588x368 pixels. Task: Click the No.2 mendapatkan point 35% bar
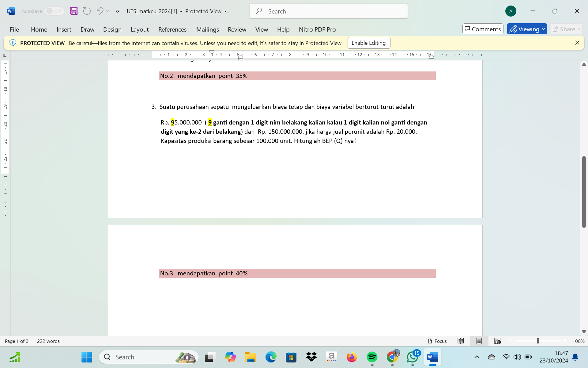(x=297, y=76)
